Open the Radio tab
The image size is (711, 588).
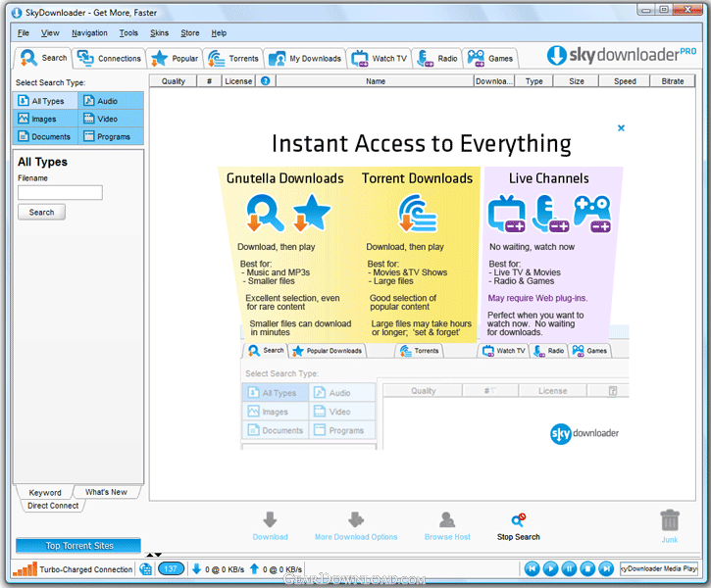(x=437, y=59)
